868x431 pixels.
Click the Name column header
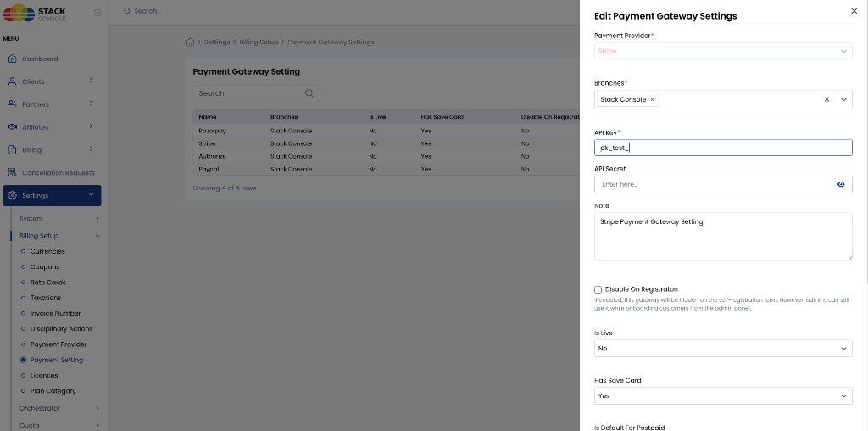pos(208,117)
